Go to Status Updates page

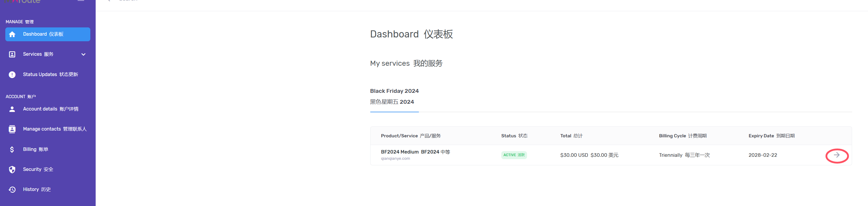pyautogui.click(x=50, y=74)
